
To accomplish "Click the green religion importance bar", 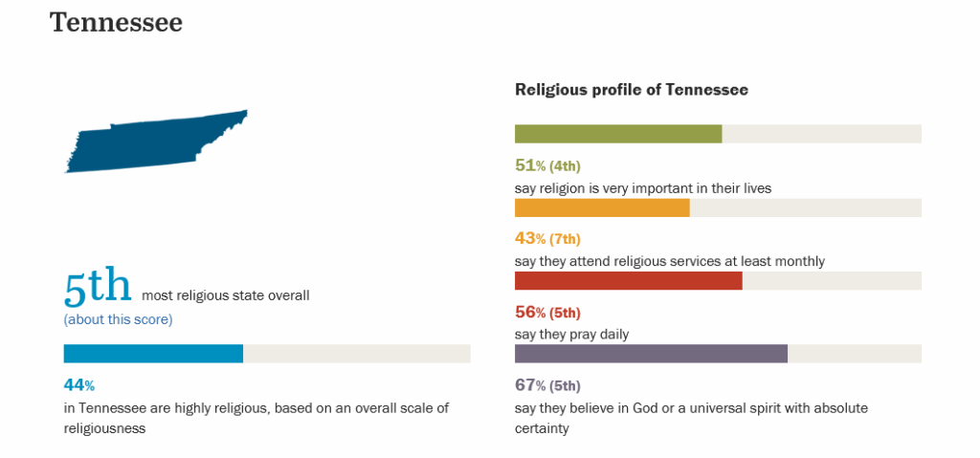I will [618, 134].
